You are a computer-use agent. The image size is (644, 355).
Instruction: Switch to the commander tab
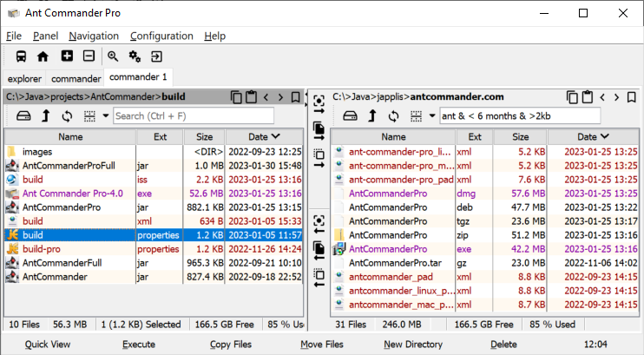pyautogui.click(x=76, y=78)
